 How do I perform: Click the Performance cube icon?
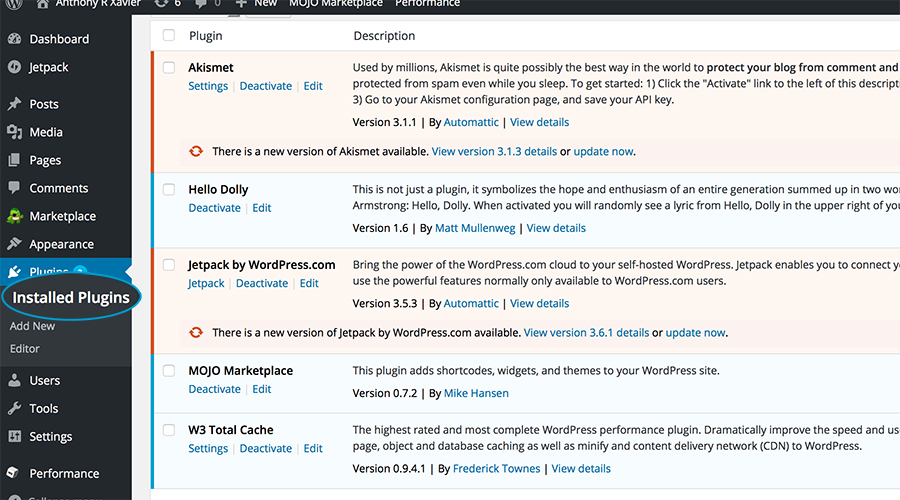(13, 472)
